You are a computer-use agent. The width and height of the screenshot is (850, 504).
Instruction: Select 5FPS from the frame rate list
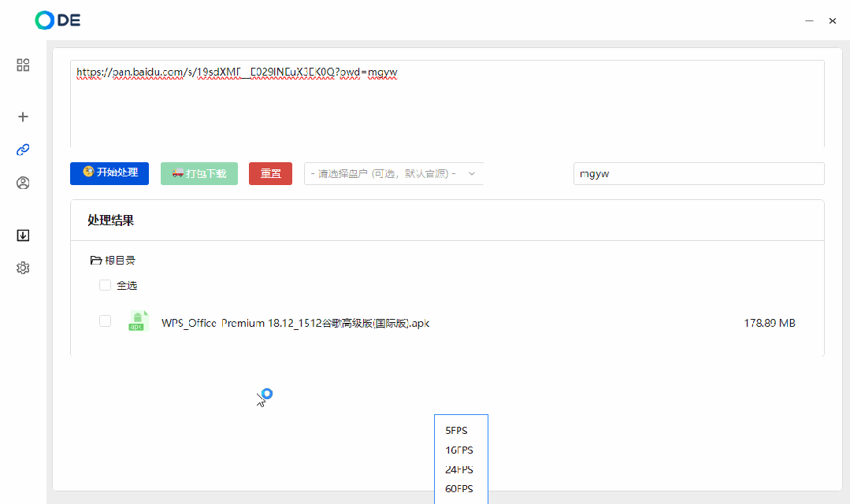coord(456,430)
